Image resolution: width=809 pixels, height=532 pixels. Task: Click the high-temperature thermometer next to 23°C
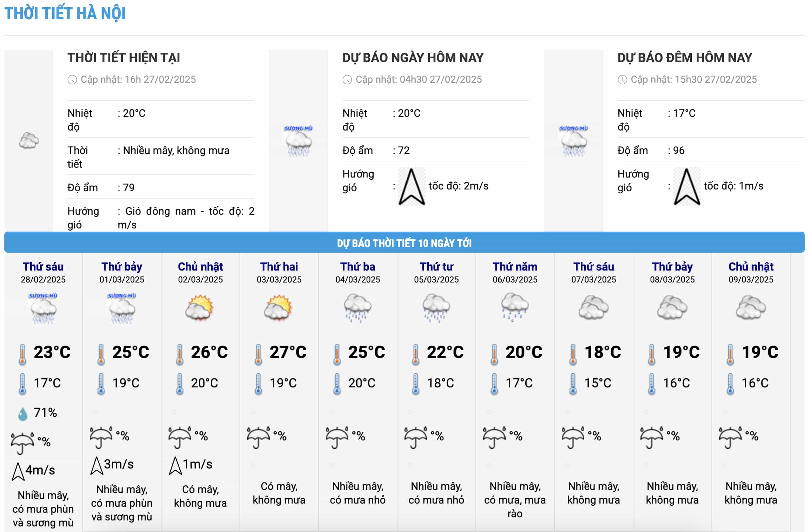[x=22, y=354]
